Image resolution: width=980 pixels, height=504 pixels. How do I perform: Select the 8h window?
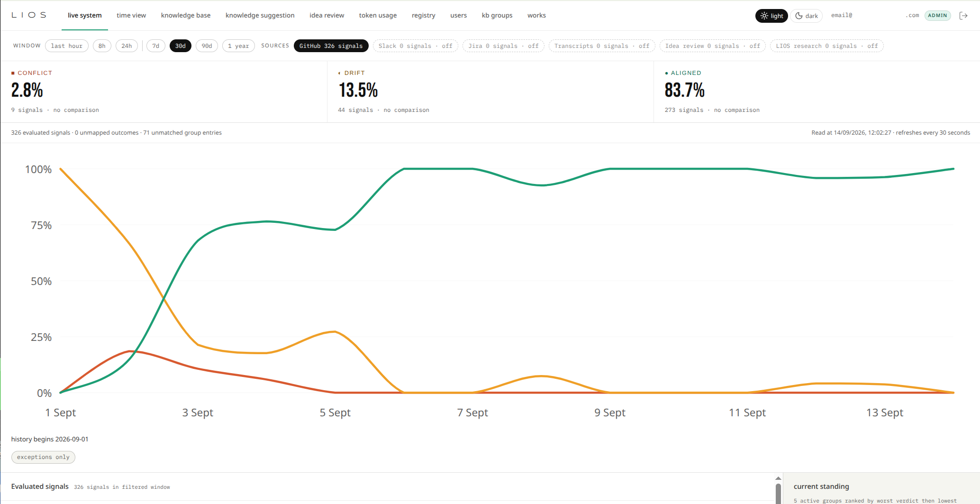(102, 46)
